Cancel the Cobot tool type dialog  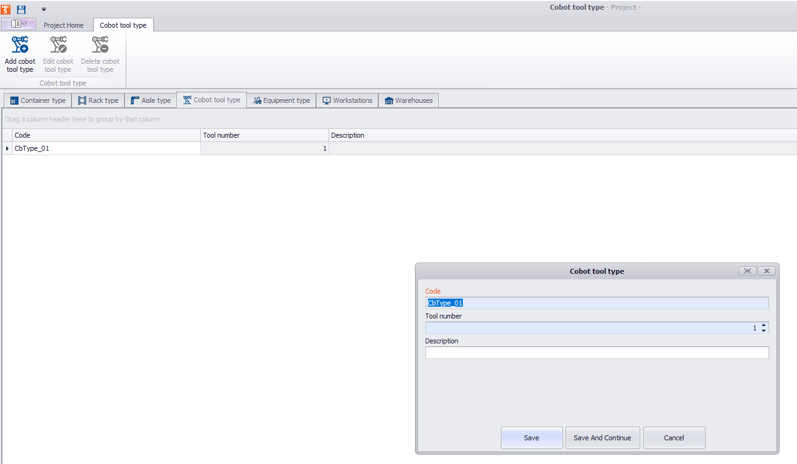click(x=674, y=438)
